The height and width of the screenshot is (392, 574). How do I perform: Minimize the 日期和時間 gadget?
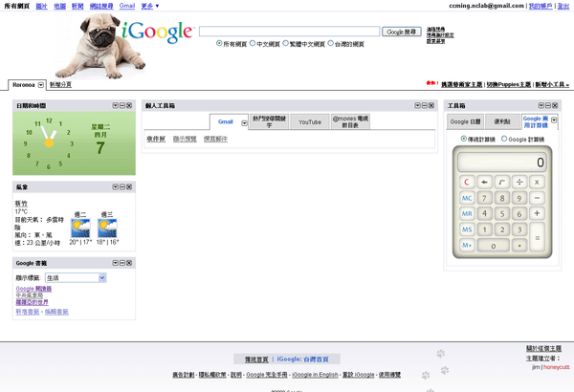coord(122,105)
